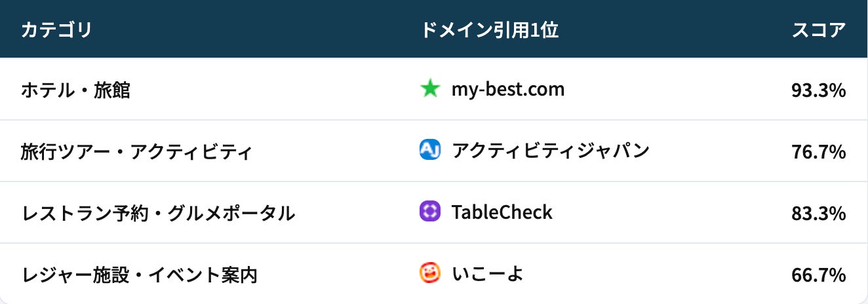Open the アクティビティジャパン domain link
Screen dimensions: 868x304
(550, 151)
